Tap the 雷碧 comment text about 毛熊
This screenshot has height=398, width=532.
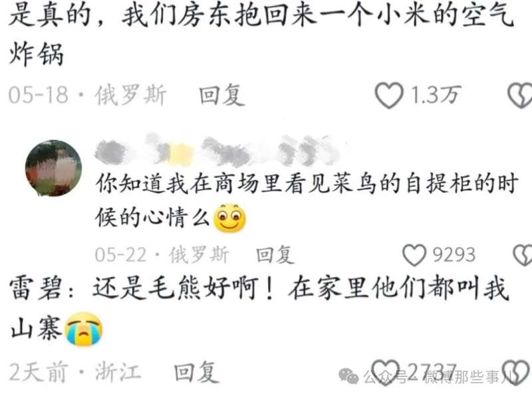pos(259,308)
